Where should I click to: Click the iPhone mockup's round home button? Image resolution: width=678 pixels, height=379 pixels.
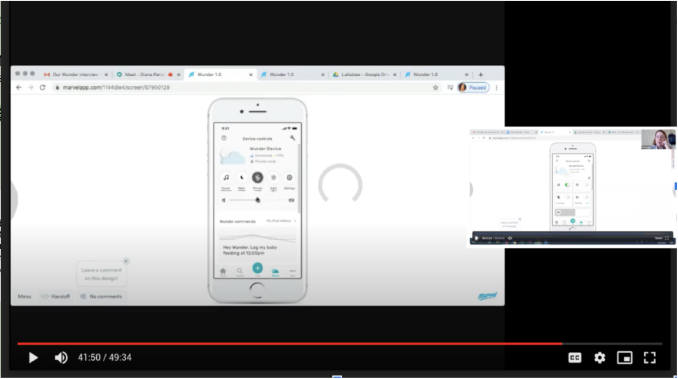coord(257,290)
